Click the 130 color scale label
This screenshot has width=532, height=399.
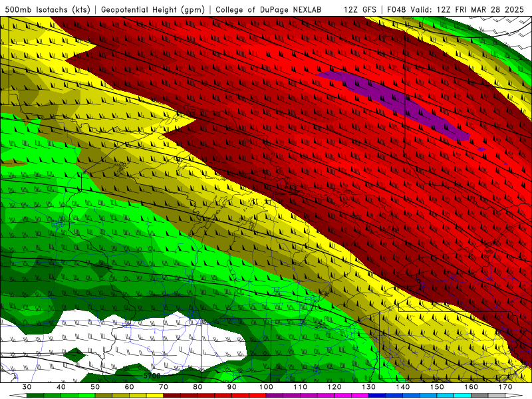pos(369,387)
